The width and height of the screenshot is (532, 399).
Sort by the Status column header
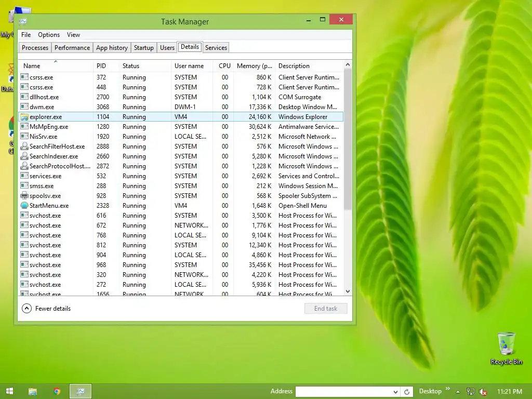145,66
